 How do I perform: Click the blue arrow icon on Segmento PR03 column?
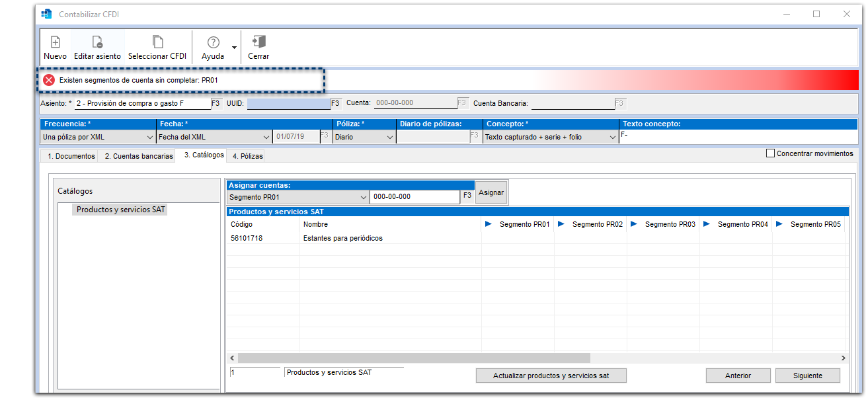(x=635, y=224)
